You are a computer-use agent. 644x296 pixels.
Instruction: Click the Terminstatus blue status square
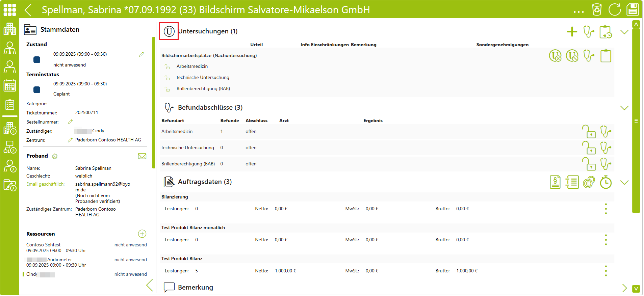point(37,90)
